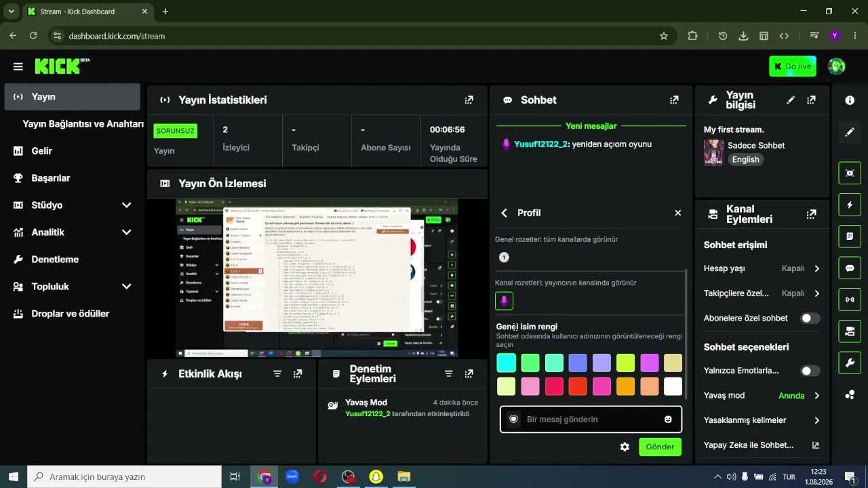Open the Chrome tab search dropdown

(11, 12)
